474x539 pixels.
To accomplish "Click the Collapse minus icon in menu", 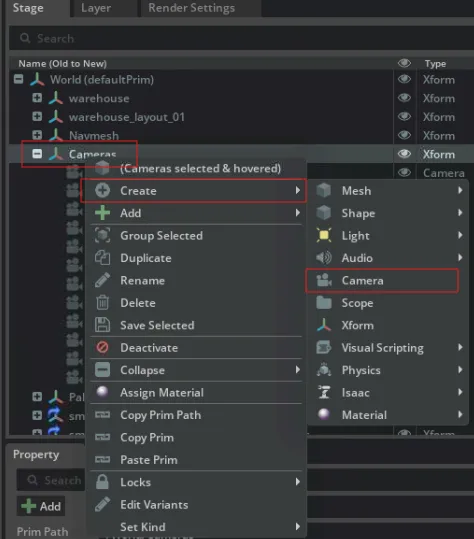I will tap(102, 370).
